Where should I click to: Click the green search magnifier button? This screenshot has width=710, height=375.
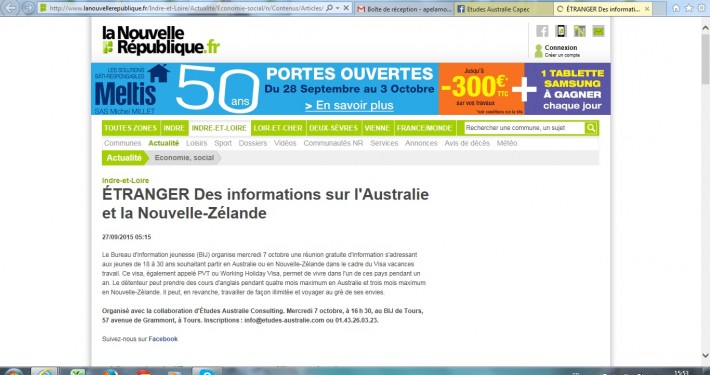pos(591,128)
